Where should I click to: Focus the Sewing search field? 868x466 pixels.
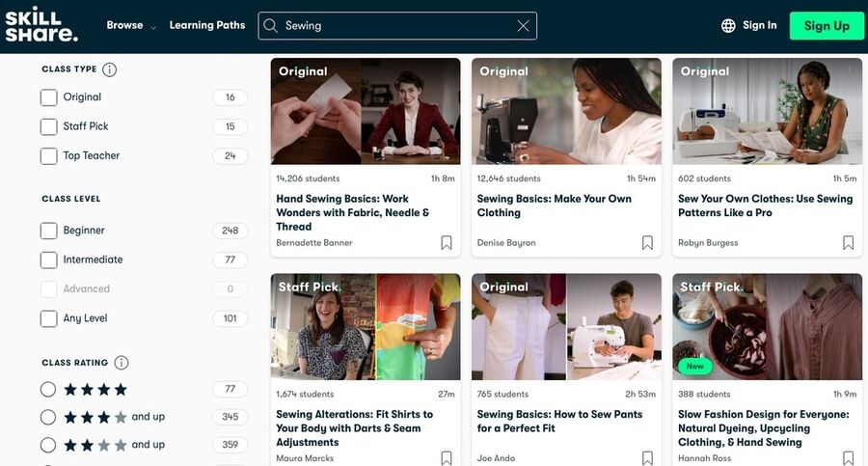click(x=397, y=26)
